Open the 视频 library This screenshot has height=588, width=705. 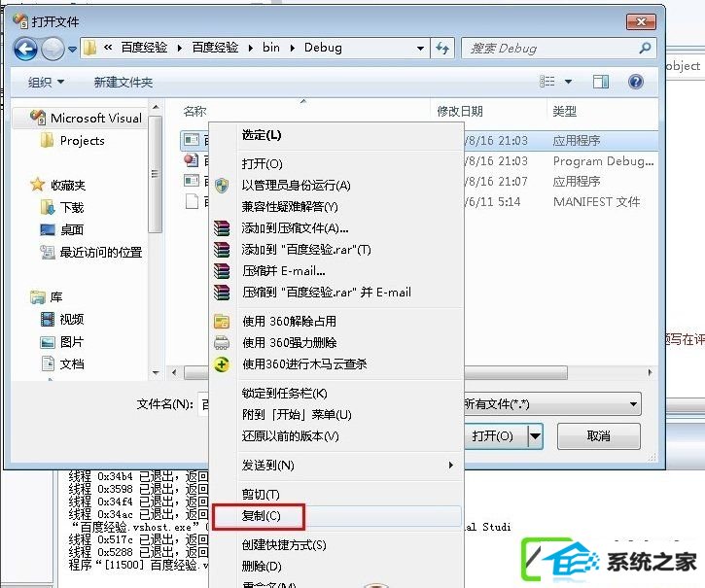point(62,319)
